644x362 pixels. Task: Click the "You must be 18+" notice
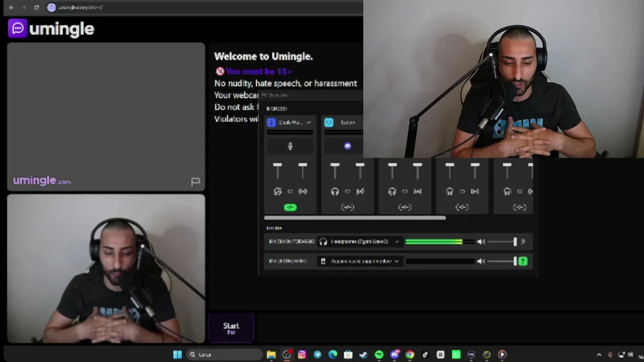259,71
